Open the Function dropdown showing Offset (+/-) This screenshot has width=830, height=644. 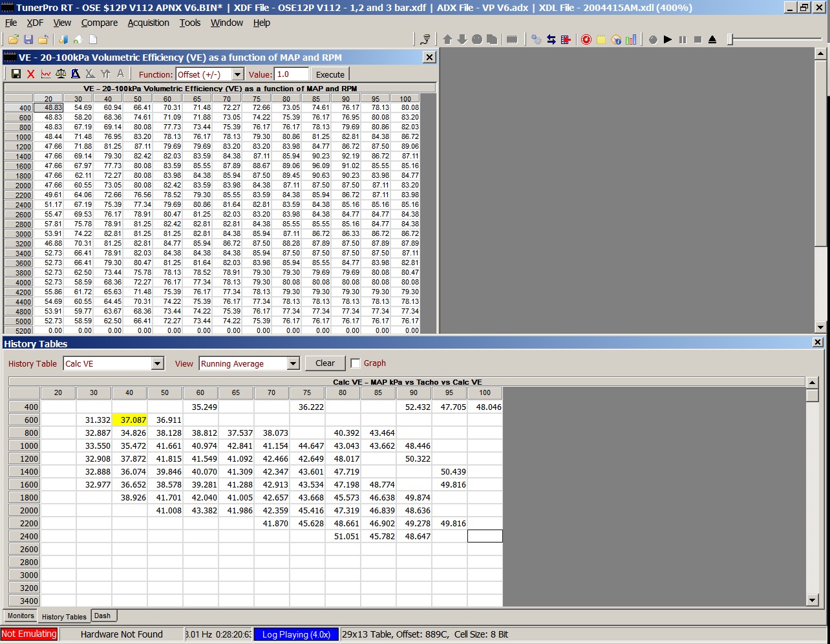pos(237,74)
